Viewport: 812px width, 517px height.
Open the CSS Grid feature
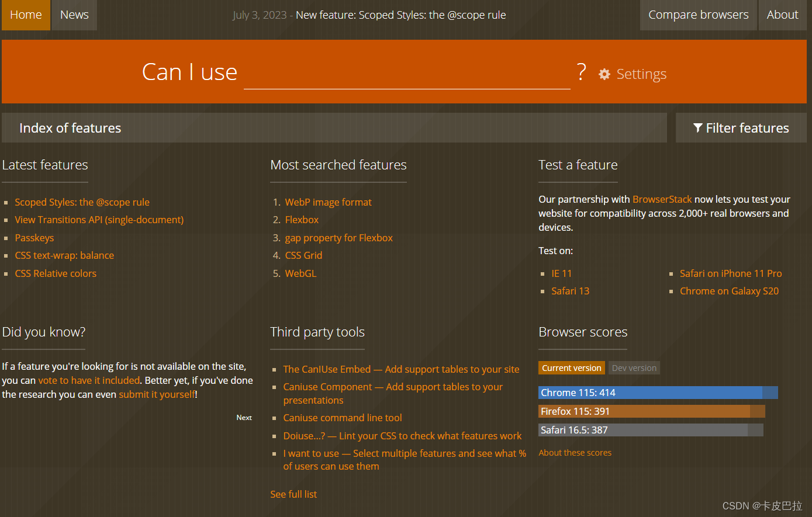click(x=303, y=255)
